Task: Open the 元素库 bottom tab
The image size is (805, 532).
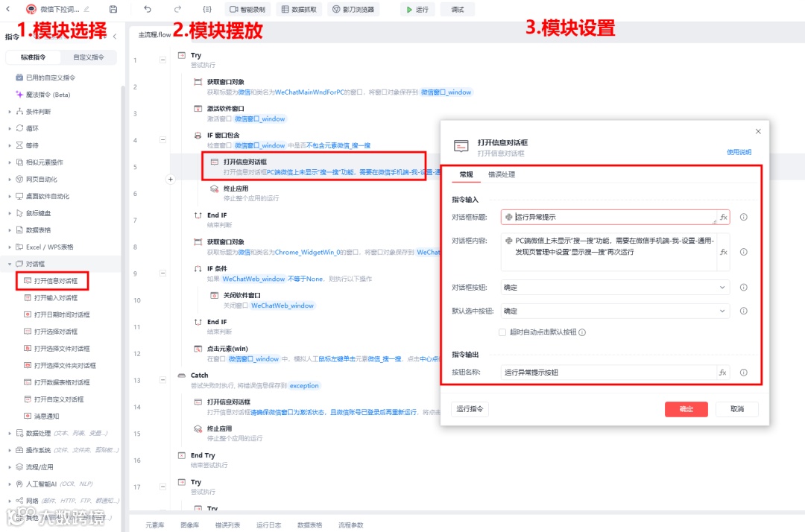Action: click(x=154, y=525)
